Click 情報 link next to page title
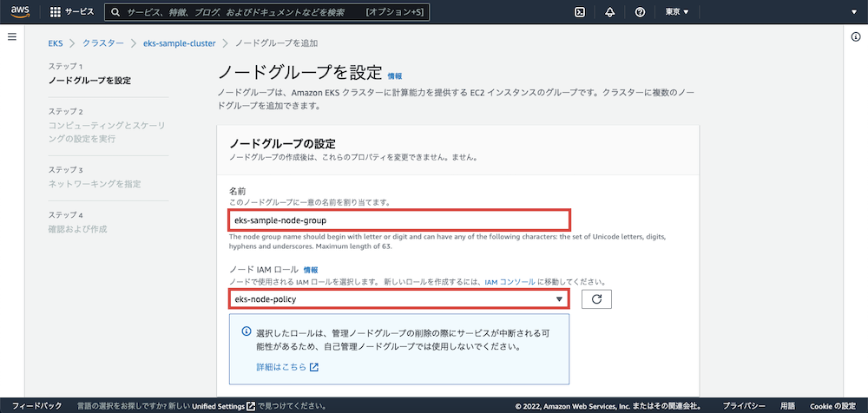This screenshot has width=868, height=413. coord(394,76)
